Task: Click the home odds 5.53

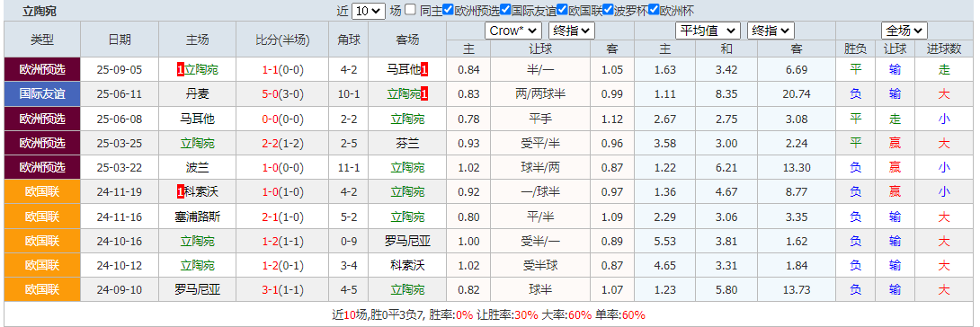Action: (x=665, y=241)
